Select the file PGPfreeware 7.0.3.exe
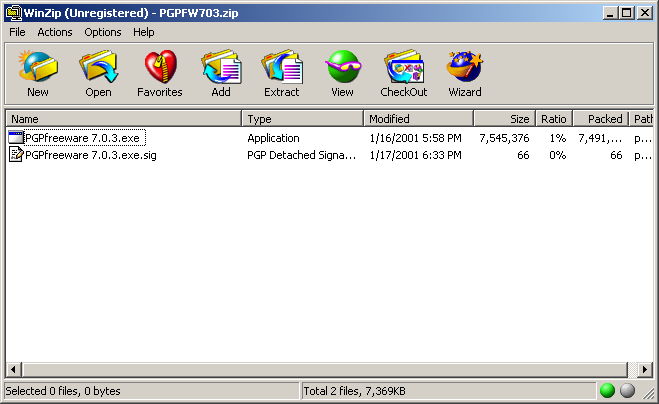The width and height of the screenshot is (659, 404). coord(82,138)
